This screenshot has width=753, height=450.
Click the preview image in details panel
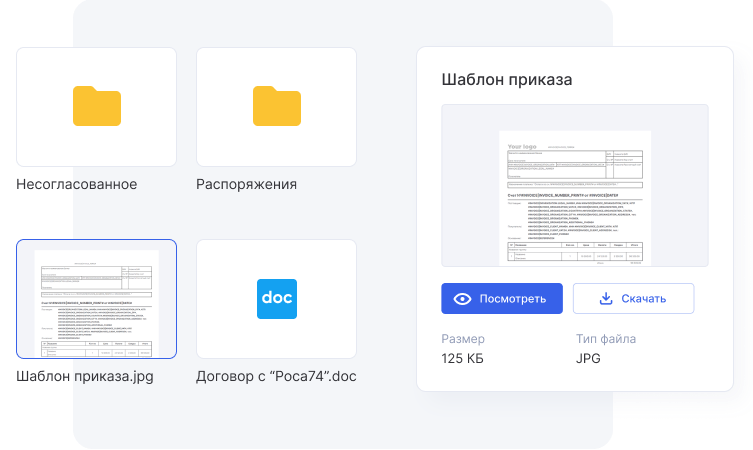(575, 185)
